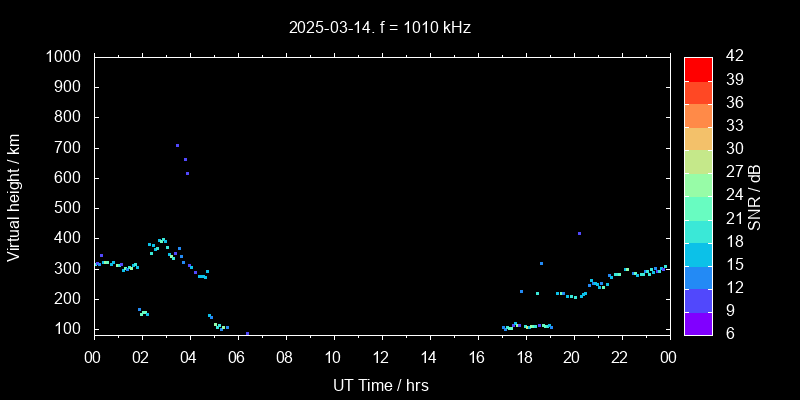Click the '12' tick on the time axis

coord(381,356)
